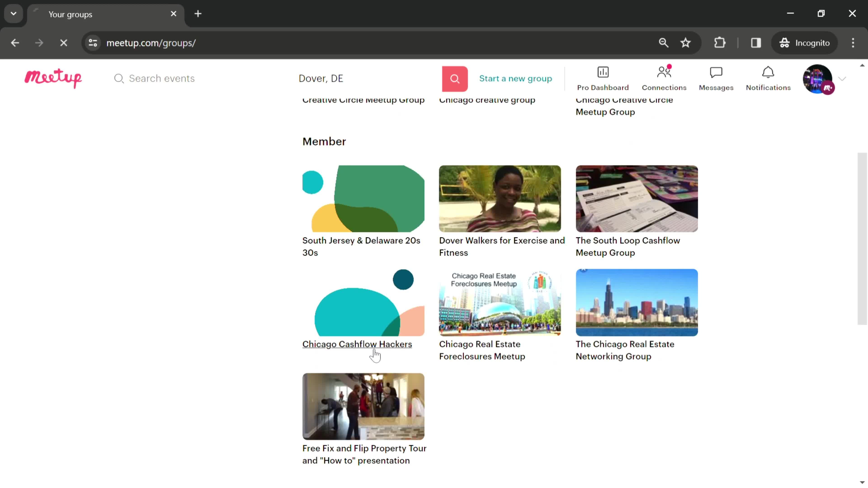
Task: Click the page vertical scrollbar
Action: pyautogui.click(x=862, y=239)
